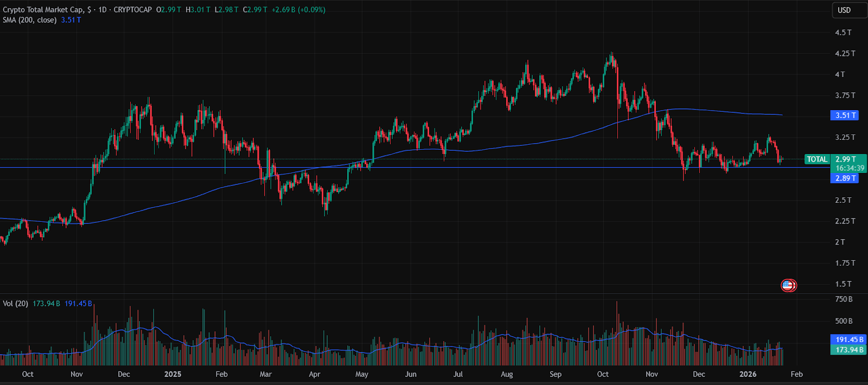Click the May label on the time axis
The height and width of the screenshot is (385, 868).
[x=362, y=374]
